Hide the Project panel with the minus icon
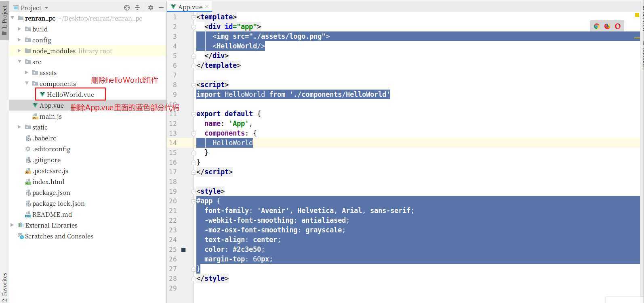 click(161, 7)
